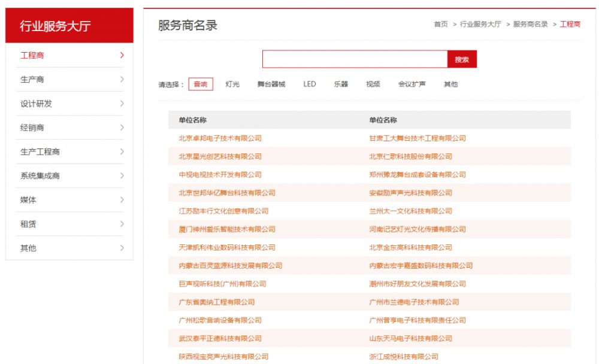Image resolution: width=599 pixels, height=364 pixels.
Task: Open 陕西视宝克声光科技有限公司
Action: 223,357
